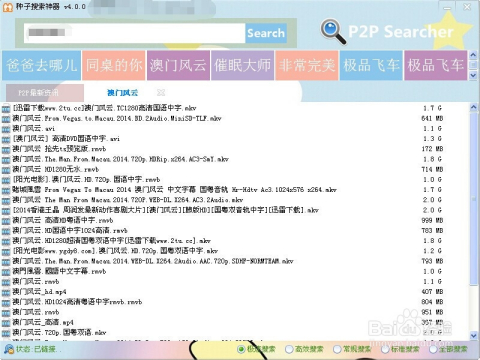Click the blue Search button
480x360 pixels.
[x=266, y=33]
